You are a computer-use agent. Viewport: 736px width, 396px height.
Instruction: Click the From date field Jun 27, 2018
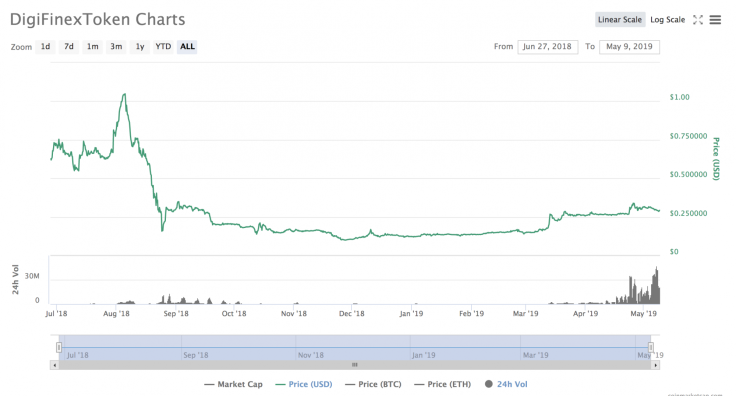click(x=547, y=46)
